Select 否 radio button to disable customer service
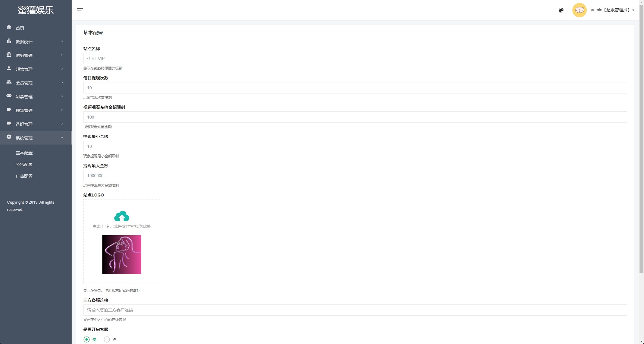Image resolution: width=644 pixels, height=344 pixels. (107, 339)
